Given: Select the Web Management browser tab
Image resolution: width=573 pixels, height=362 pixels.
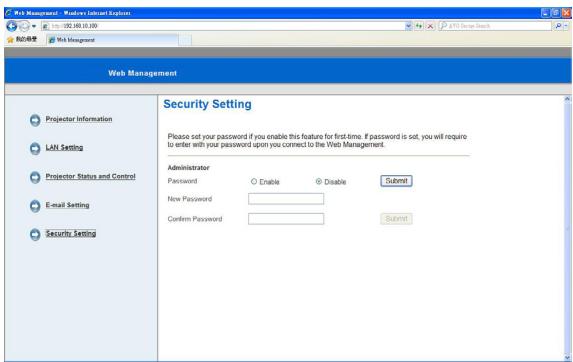Looking at the screenshot, I should click(x=112, y=40).
